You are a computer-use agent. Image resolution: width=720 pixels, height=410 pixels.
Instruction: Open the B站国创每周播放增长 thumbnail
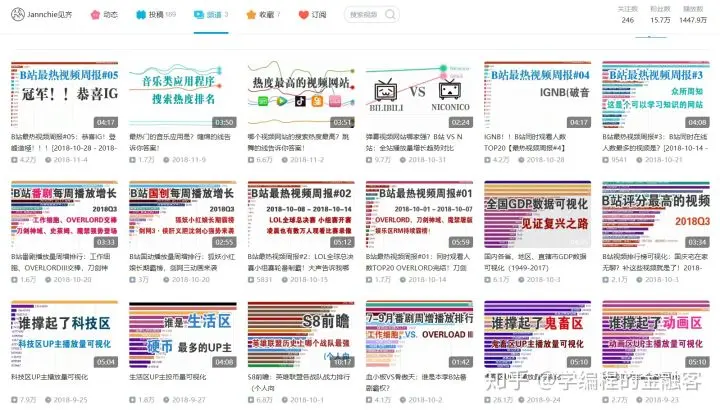(183, 215)
